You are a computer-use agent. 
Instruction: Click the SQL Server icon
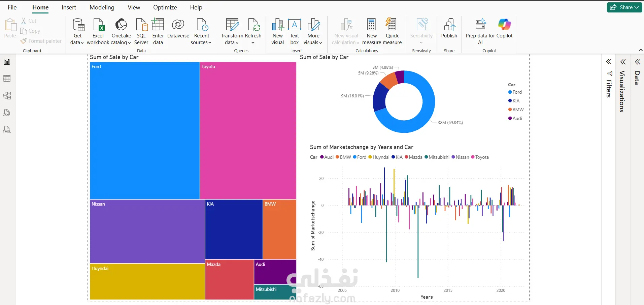(x=141, y=25)
